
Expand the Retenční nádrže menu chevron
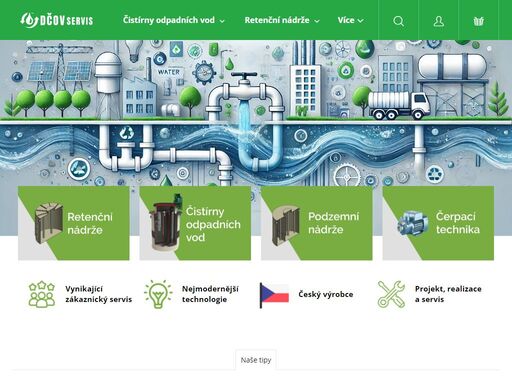pos(317,21)
